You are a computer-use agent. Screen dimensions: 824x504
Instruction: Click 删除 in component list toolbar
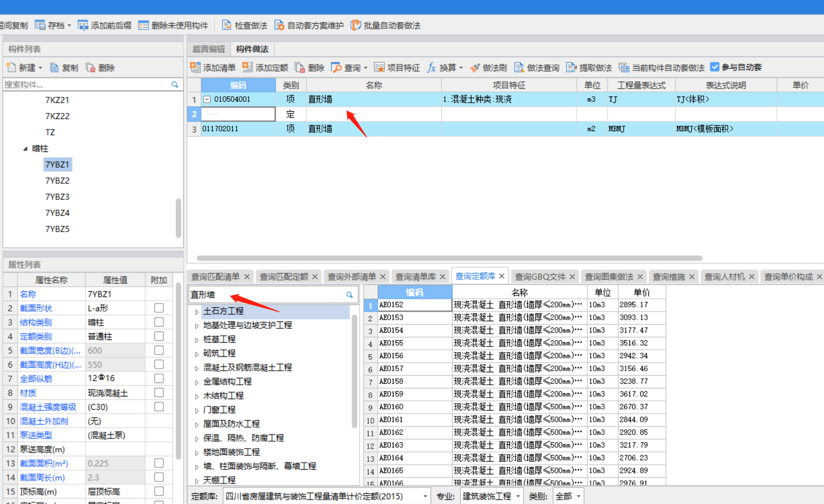[101, 68]
